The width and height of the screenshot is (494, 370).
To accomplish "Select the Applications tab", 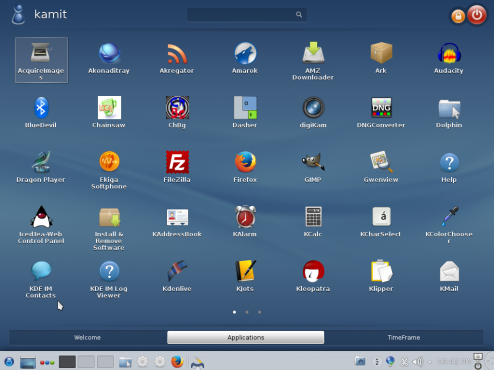I will (x=245, y=337).
